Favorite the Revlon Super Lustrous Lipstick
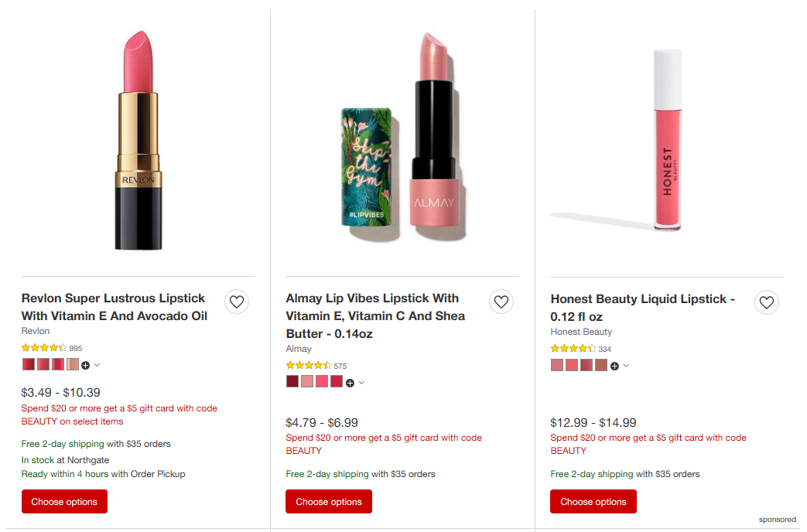 pyautogui.click(x=237, y=302)
